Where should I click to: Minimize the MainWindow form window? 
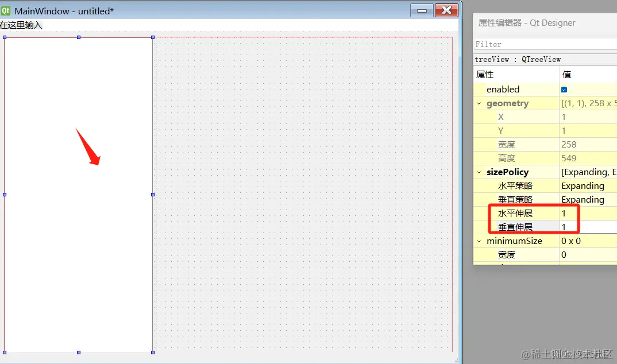click(422, 10)
